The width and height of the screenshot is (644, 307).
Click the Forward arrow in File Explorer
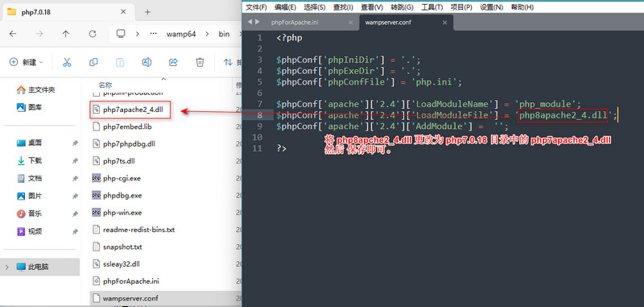[39, 34]
